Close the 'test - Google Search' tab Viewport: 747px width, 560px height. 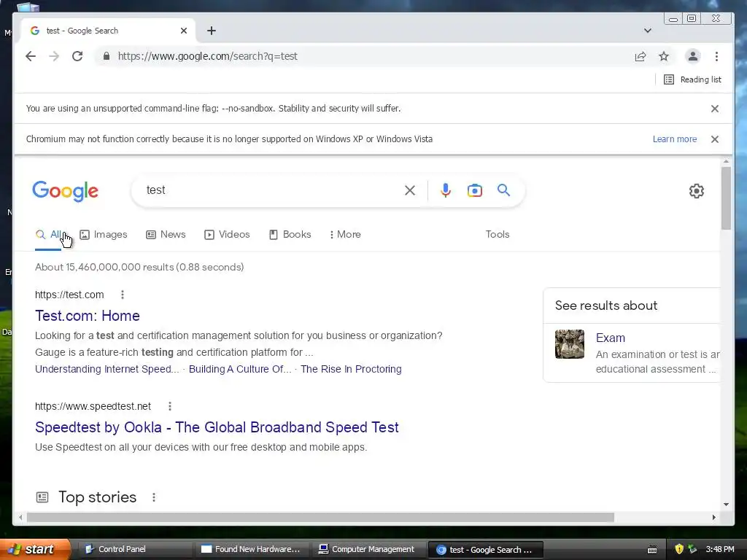pyautogui.click(x=184, y=31)
